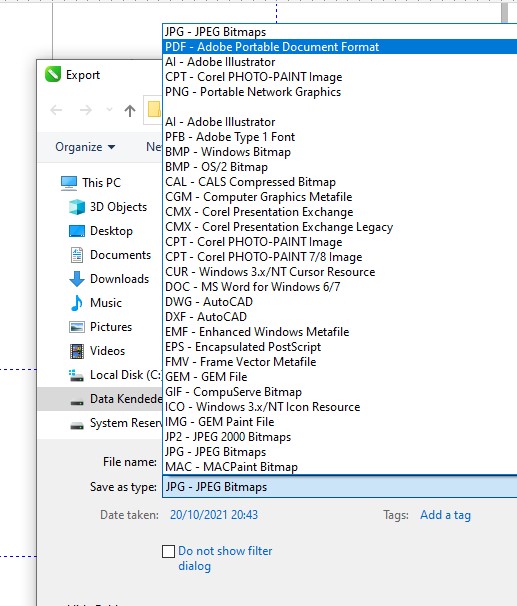Choose GEM - GEM File

[x=340, y=377]
